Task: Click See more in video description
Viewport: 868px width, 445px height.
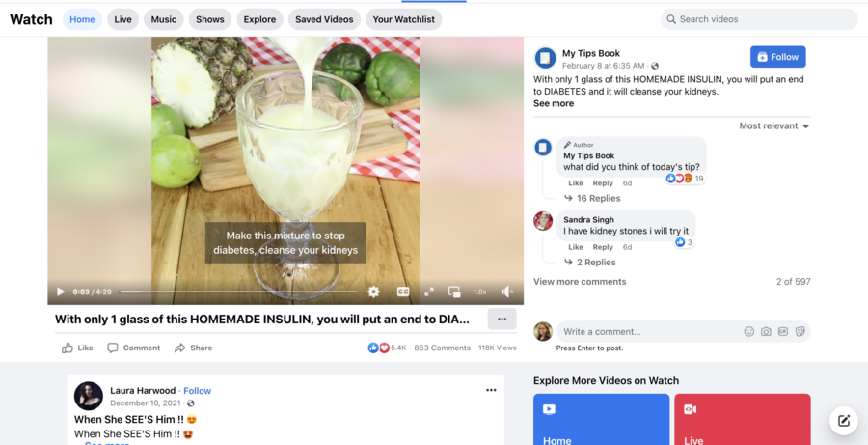Action: 554,103
